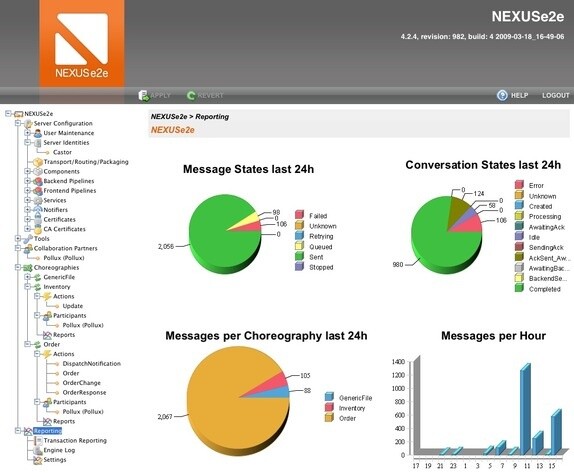574x473 pixels.
Task: Collapse the Reporting node
Action: point(18,431)
